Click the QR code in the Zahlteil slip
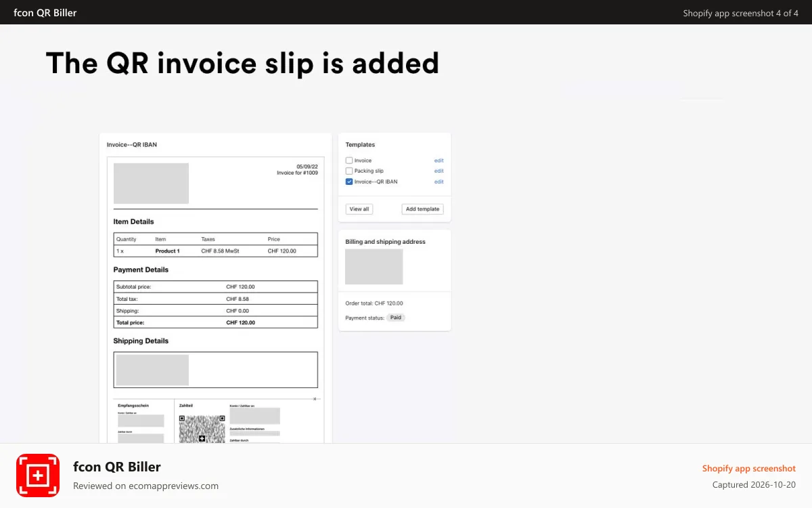 [202, 429]
